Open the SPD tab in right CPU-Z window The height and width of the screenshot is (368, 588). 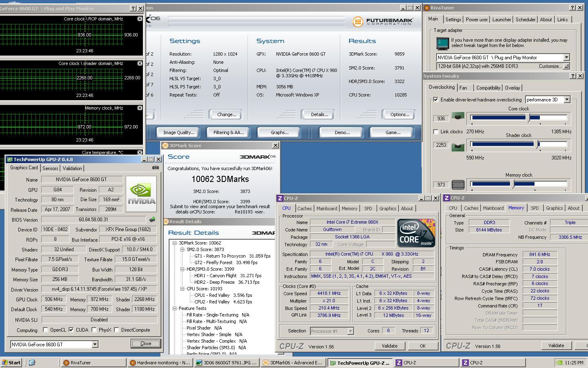(535, 208)
